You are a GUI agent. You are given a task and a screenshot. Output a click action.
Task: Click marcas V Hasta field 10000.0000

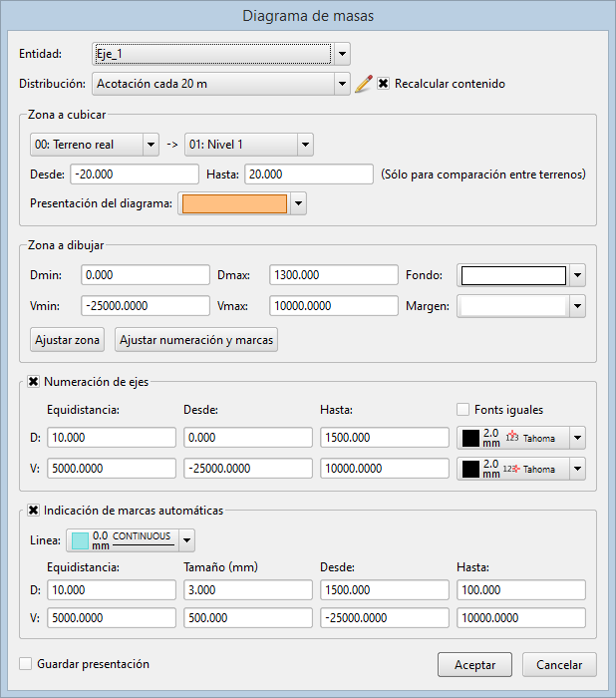[521, 618]
